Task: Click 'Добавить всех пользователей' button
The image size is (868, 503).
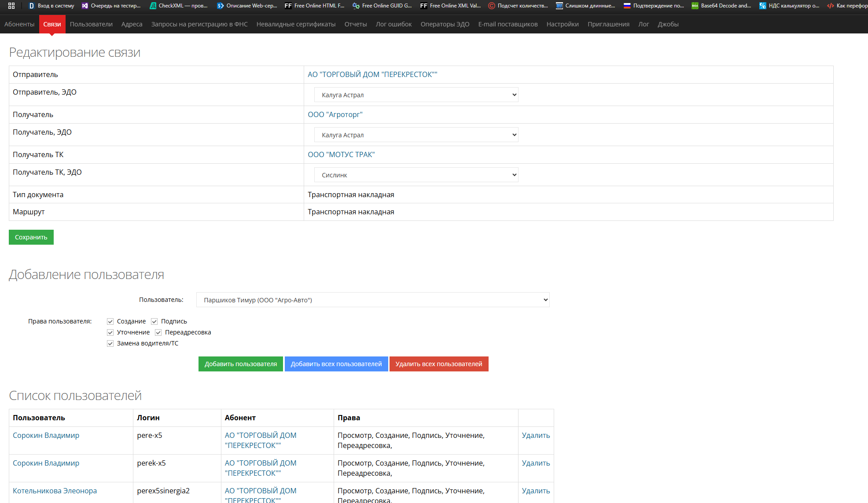Action: click(336, 364)
